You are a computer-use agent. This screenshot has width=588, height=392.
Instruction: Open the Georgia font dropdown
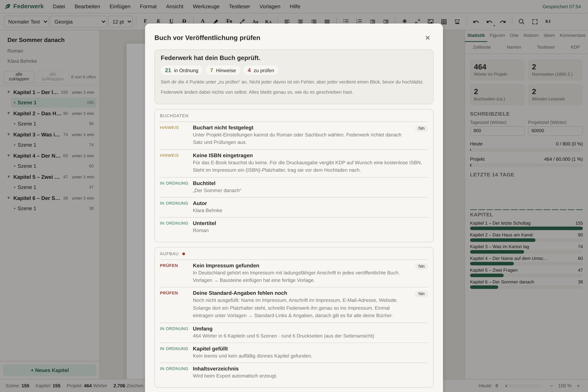tap(79, 21)
